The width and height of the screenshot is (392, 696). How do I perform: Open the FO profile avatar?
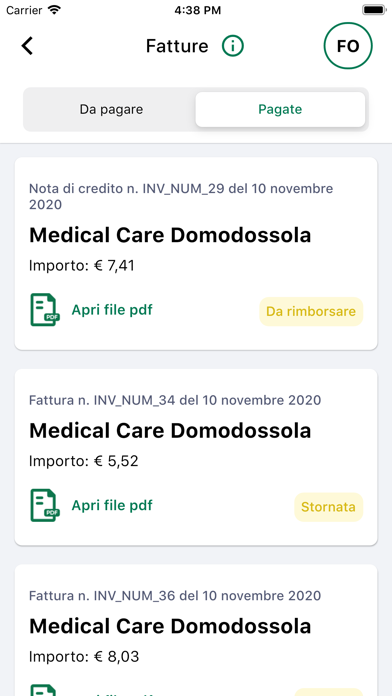348,46
